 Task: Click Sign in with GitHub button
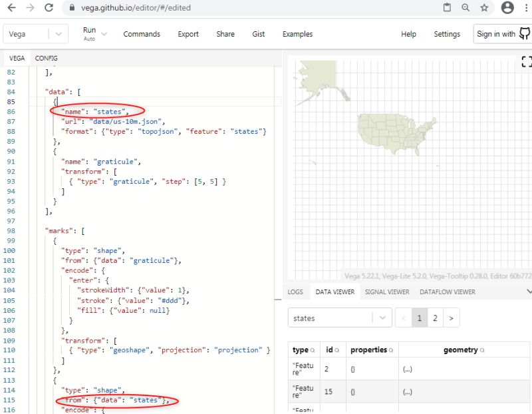503,34
